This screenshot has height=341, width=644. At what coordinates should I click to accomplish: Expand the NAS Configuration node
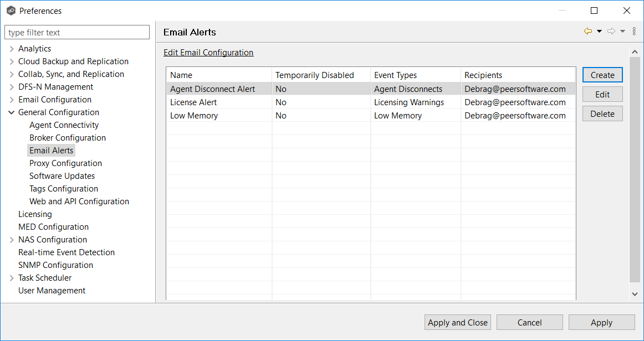12,240
